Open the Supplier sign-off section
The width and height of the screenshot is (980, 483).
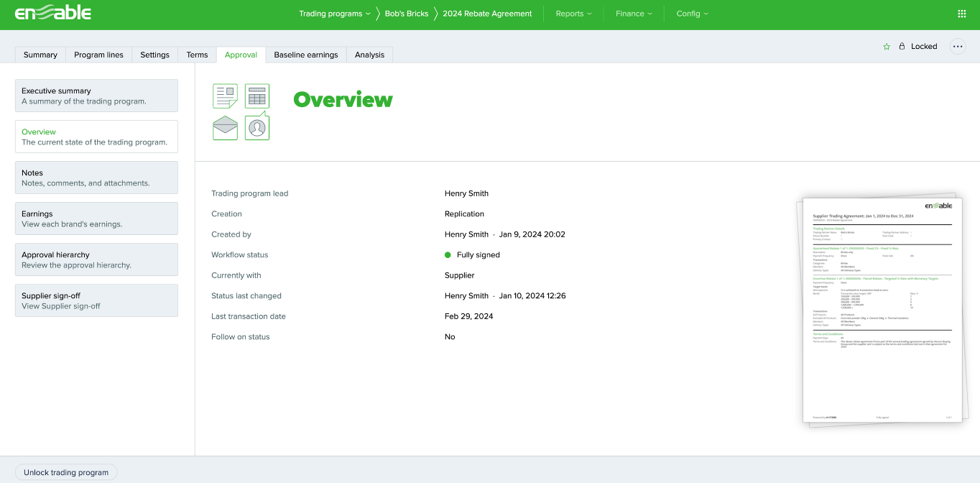(96, 300)
